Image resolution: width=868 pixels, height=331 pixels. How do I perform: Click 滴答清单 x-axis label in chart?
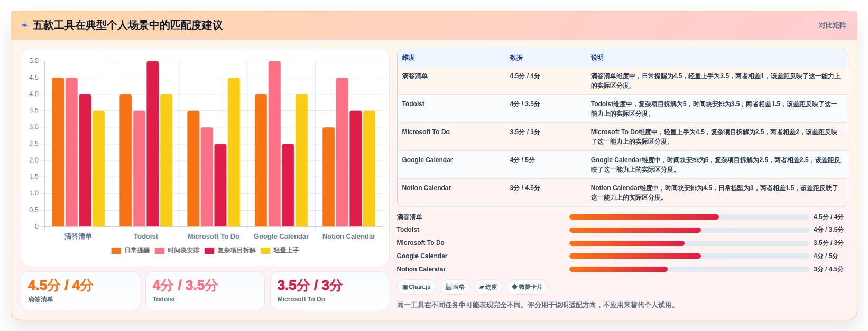(78, 237)
